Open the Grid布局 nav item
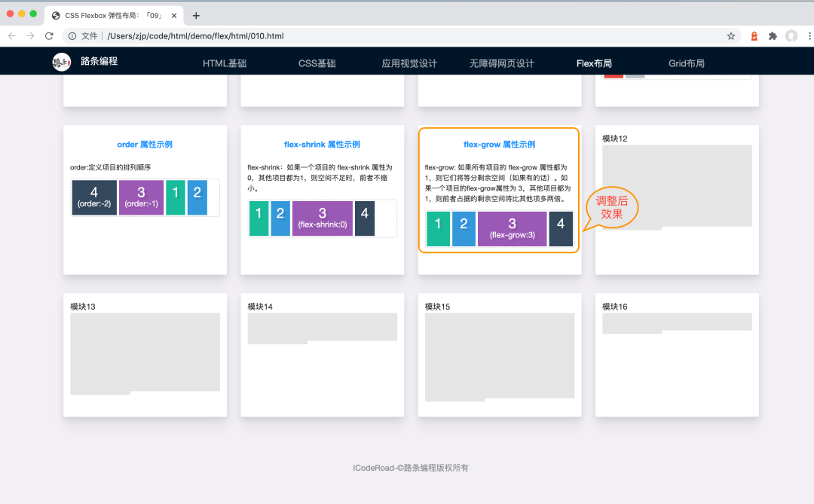Image resolution: width=814 pixels, height=504 pixels. pos(687,63)
